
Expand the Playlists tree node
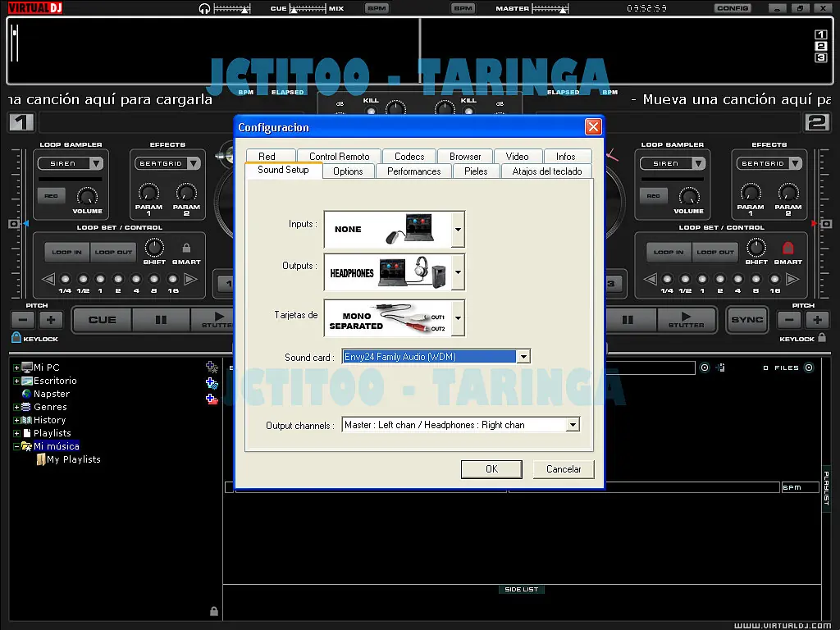(x=16, y=433)
